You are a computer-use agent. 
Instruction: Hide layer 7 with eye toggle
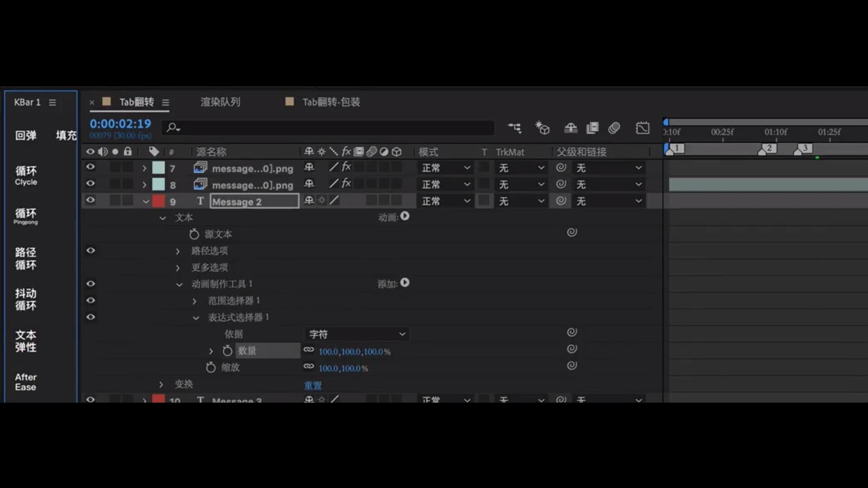point(90,167)
